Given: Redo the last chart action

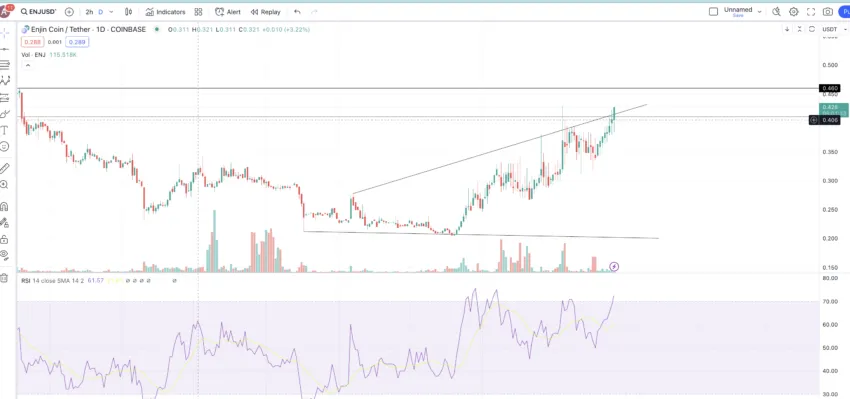Looking at the screenshot, I should pyautogui.click(x=314, y=12).
